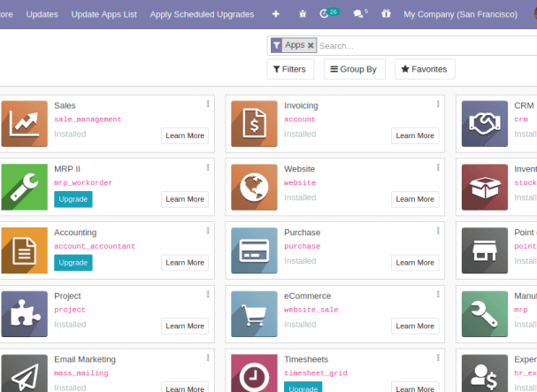This screenshot has height=392, width=537.
Task: Open the Favorites dropdown
Action: click(425, 69)
